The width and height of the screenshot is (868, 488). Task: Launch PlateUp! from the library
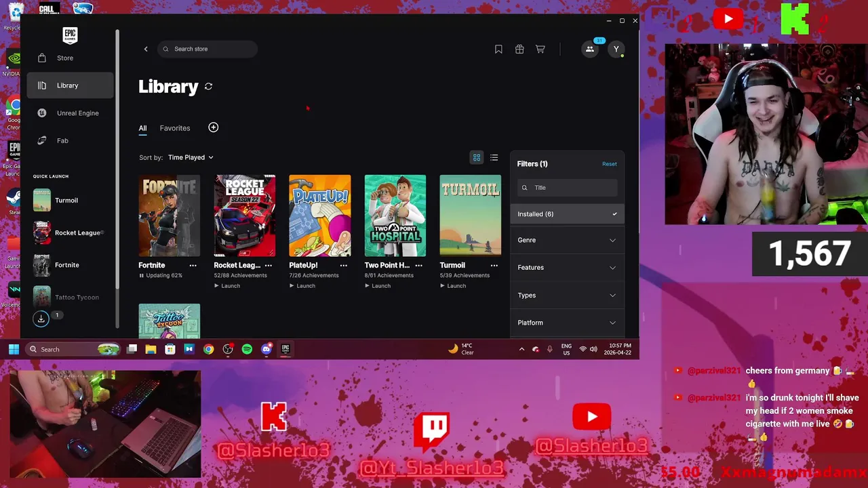302,286
